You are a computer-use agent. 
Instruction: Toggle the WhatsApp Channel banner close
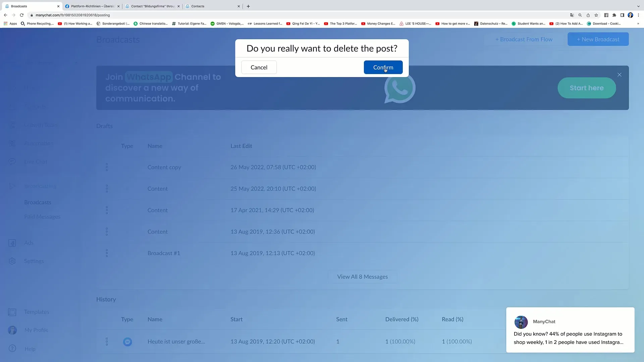(x=620, y=74)
